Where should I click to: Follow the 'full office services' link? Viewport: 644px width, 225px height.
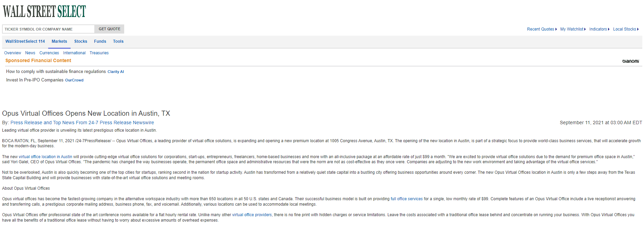pyautogui.click(x=406, y=199)
